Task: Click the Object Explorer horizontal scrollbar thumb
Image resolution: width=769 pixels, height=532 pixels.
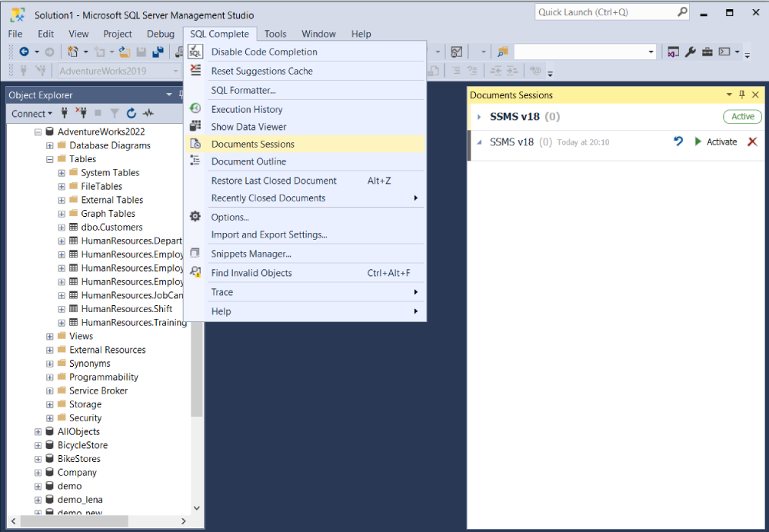Action: (74, 520)
